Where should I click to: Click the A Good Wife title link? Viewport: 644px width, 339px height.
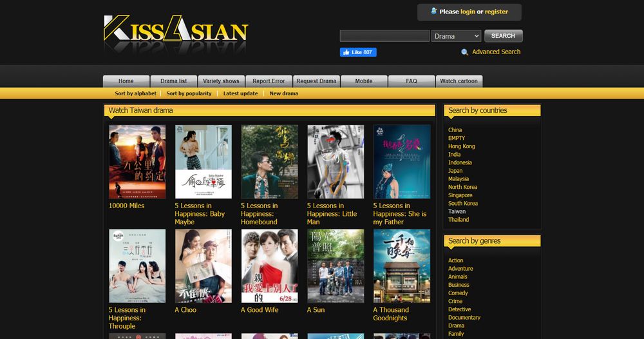coord(260,310)
